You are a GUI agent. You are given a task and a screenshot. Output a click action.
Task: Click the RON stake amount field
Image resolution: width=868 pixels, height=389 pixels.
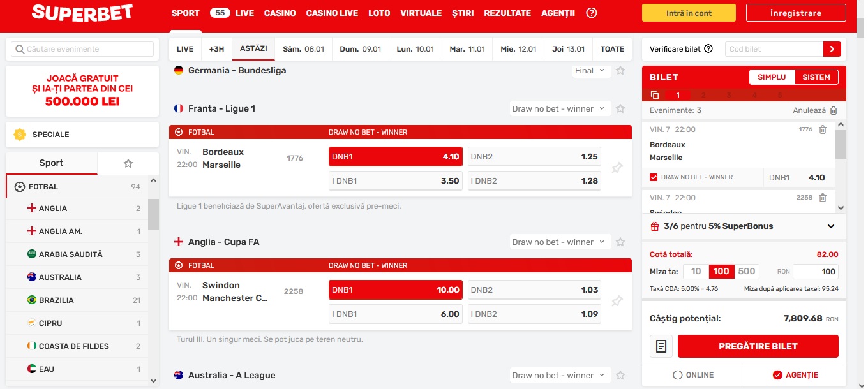(815, 271)
